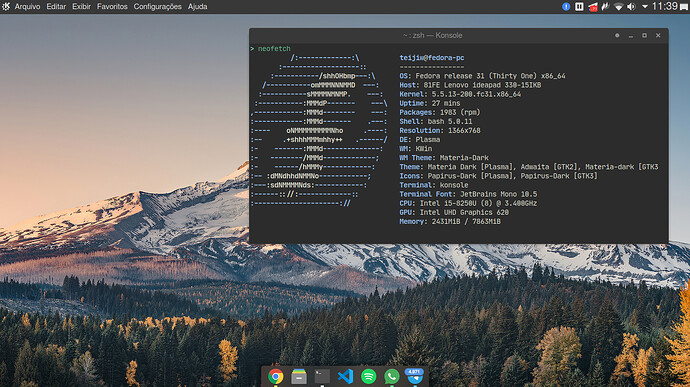Image resolution: width=690 pixels, height=387 pixels.
Task: Open the KDE application launcher icon
Action: coord(6,7)
